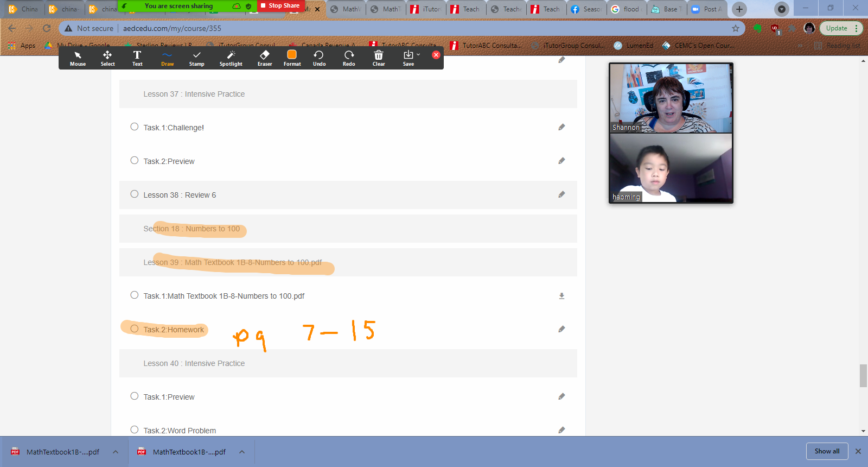Open first MathTextbook1B pdf download
This screenshot has width=868, height=467.
56,452
